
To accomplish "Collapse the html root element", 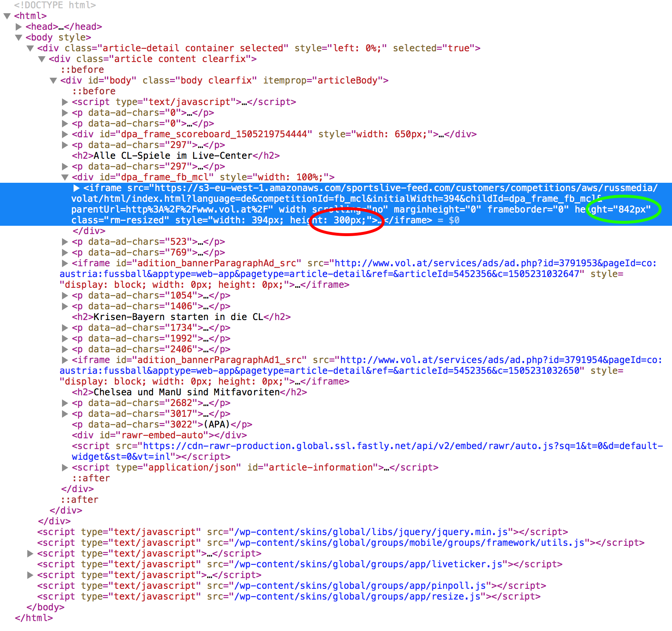I will [x=7, y=16].
